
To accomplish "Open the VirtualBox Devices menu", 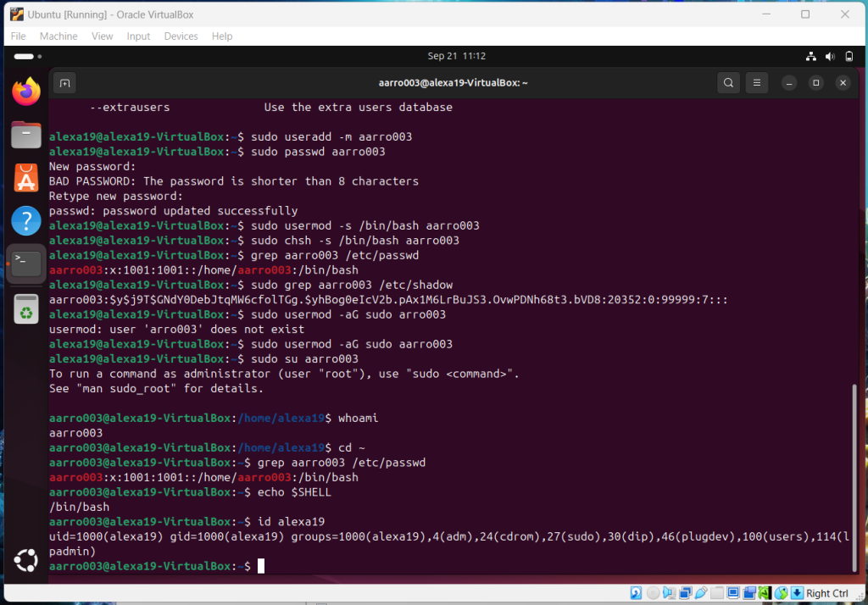I will (181, 36).
